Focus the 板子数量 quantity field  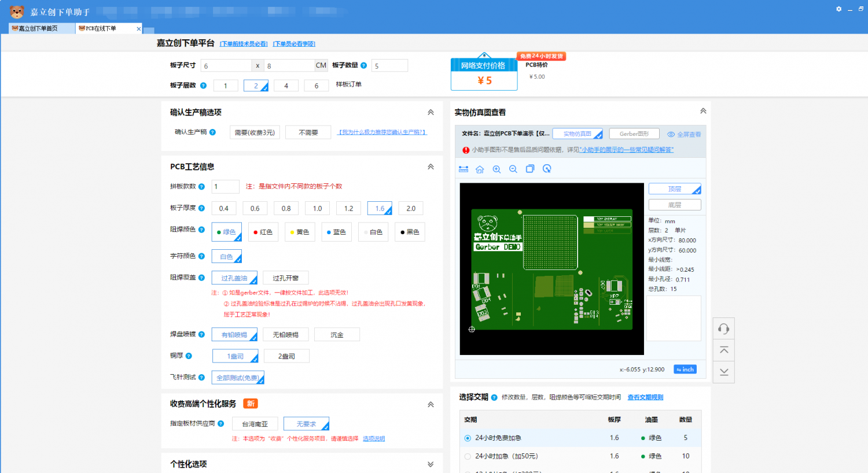[389, 65]
